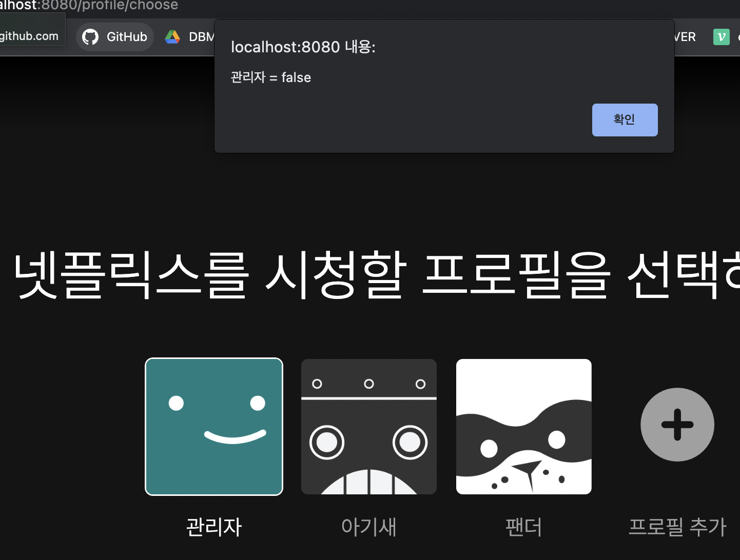740x560 pixels.
Task: Pick the 팬더 panda avatar
Action: coord(524,427)
